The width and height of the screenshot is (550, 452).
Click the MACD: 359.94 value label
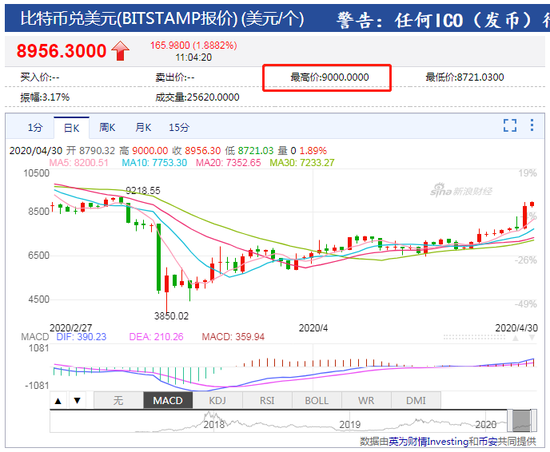point(233,337)
